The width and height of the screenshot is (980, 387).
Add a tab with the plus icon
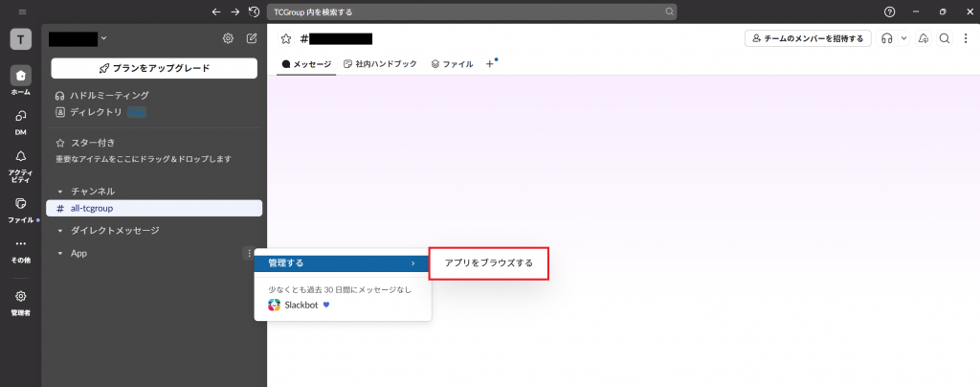click(489, 64)
